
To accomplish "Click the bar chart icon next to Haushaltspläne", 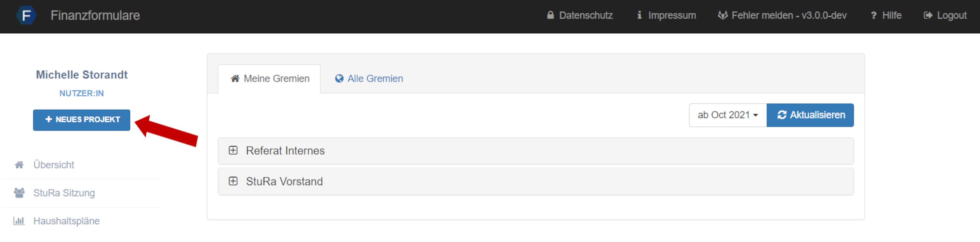I will tap(19, 221).
